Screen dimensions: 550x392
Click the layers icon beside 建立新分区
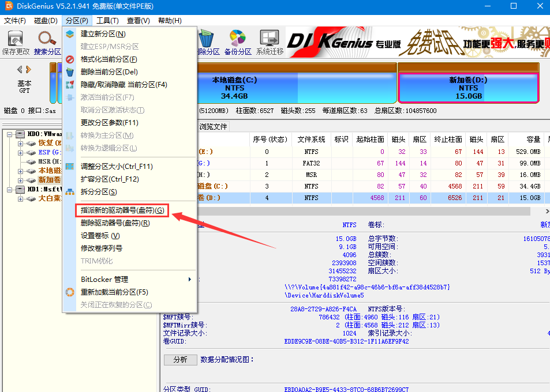tap(70, 34)
